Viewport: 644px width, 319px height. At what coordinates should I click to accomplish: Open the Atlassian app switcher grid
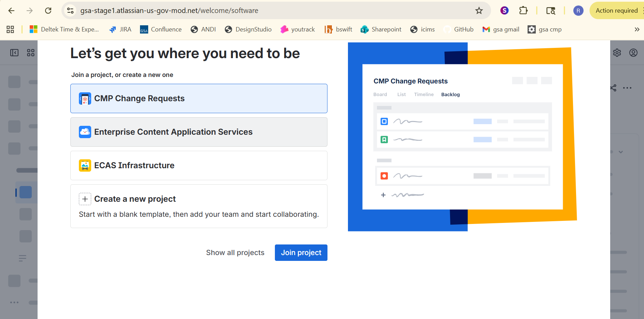[x=31, y=53]
